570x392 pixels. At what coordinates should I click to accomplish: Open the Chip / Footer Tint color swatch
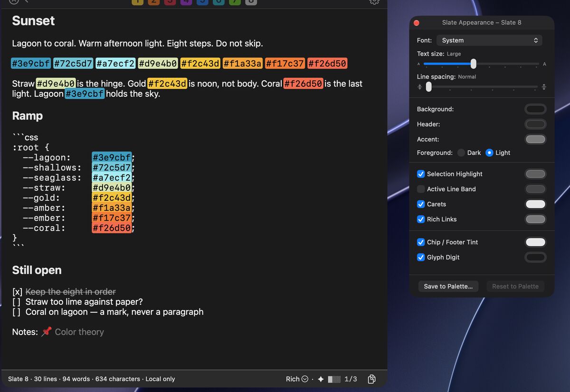[x=535, y=242]
